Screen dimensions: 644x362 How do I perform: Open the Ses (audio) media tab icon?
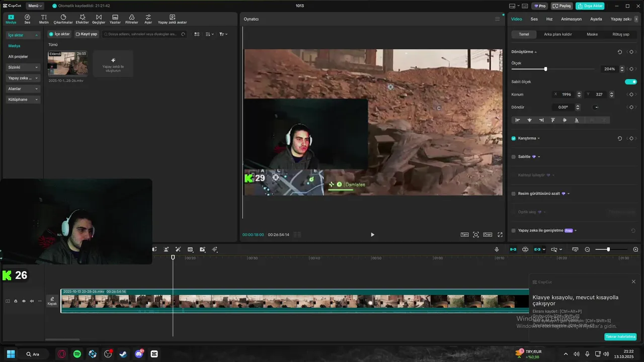coord(27,19)
